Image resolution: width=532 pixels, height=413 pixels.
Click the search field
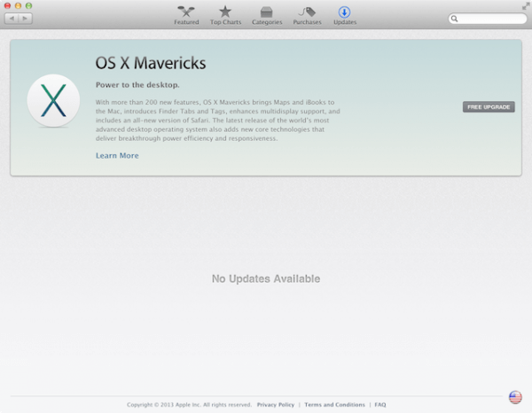pyautogui.click(x=487, y=19)
